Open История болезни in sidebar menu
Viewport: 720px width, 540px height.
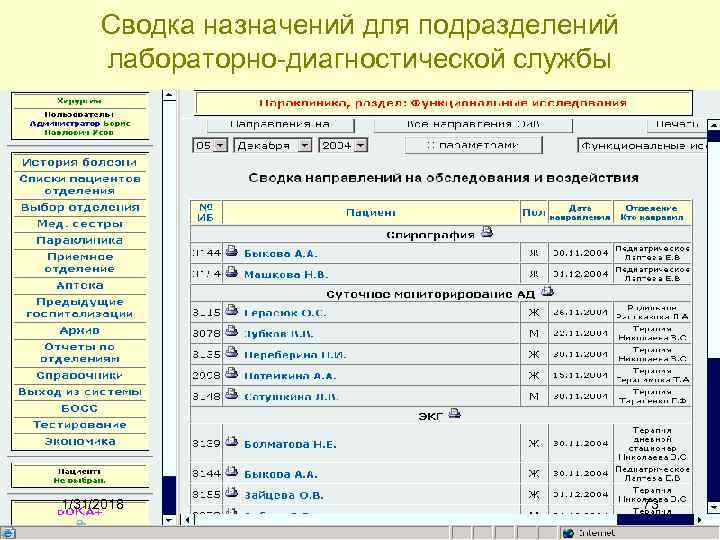[x=79, y=163]
